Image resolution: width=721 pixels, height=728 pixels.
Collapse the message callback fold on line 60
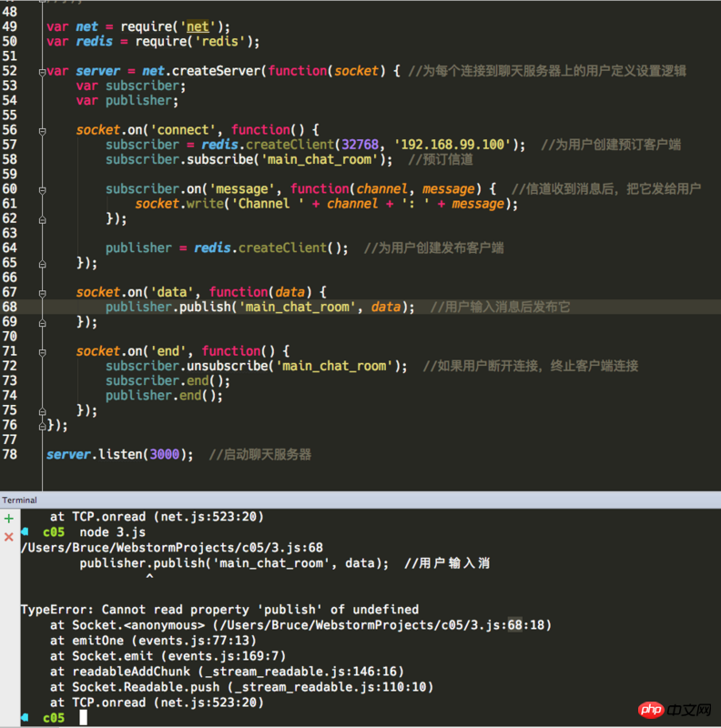tap(42, 190)
